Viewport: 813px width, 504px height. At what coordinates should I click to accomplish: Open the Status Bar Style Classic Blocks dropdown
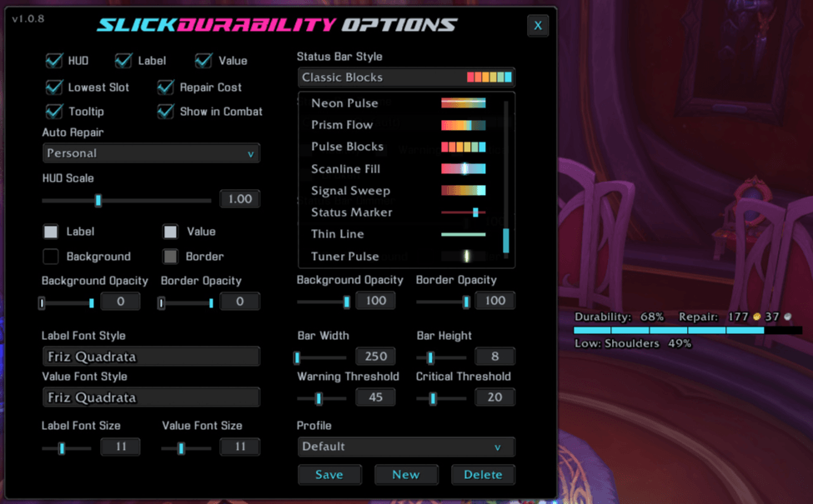[x=407, y=77]
